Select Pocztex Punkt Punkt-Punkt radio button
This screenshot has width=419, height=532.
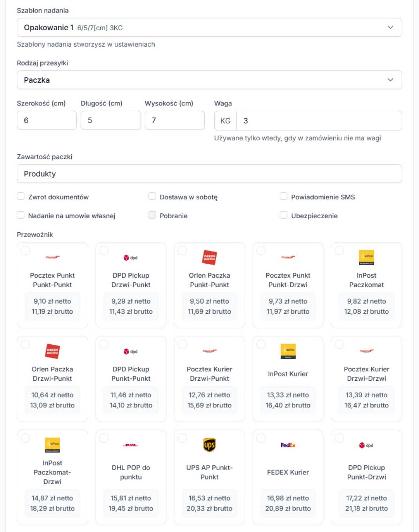pyautogui.click(x=25, y=250)
